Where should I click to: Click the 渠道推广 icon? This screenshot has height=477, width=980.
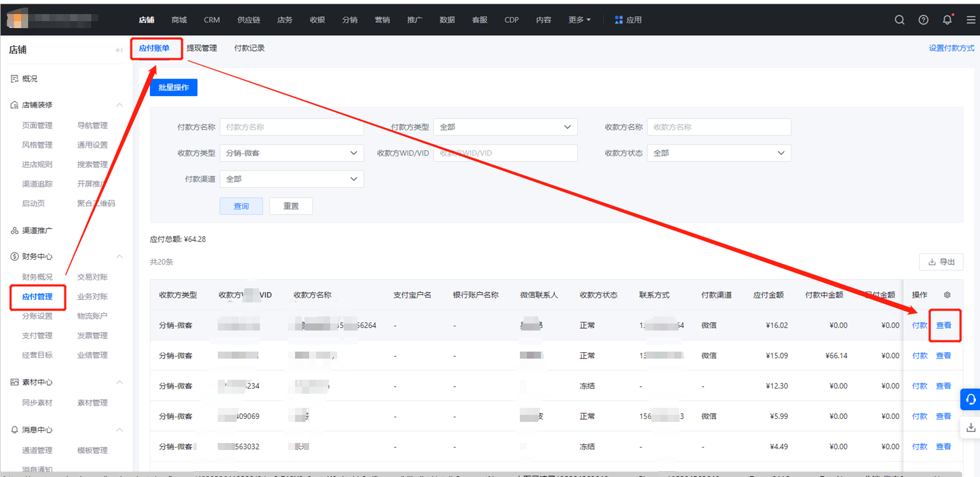tap(15, 230)
